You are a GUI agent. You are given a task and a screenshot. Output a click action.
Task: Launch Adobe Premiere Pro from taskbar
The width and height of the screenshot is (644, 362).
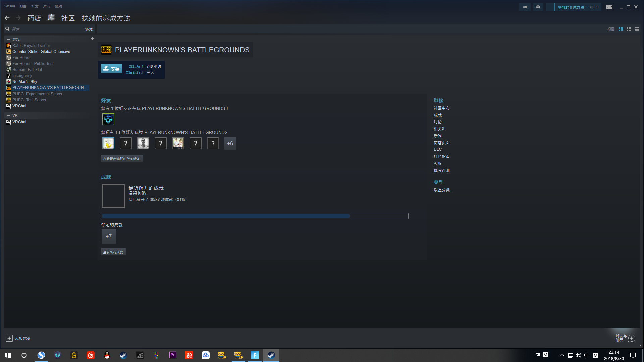(x=173, y=355)
